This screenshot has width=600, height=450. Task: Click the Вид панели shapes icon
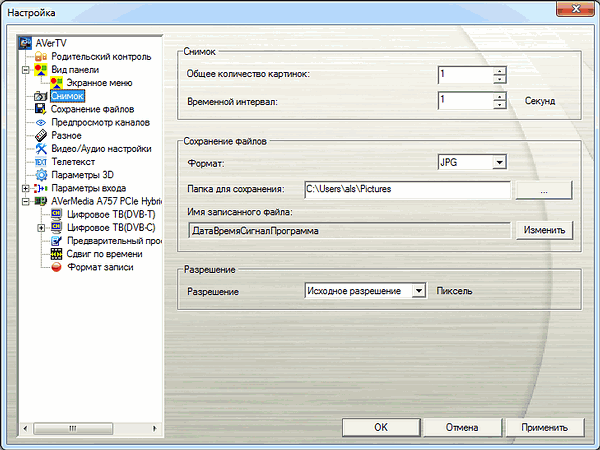click(41, 70)
